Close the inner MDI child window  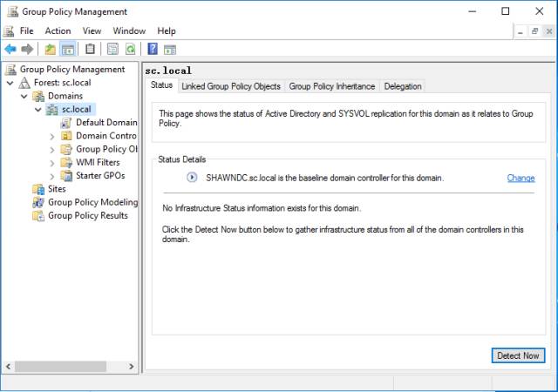coord(549,31)
